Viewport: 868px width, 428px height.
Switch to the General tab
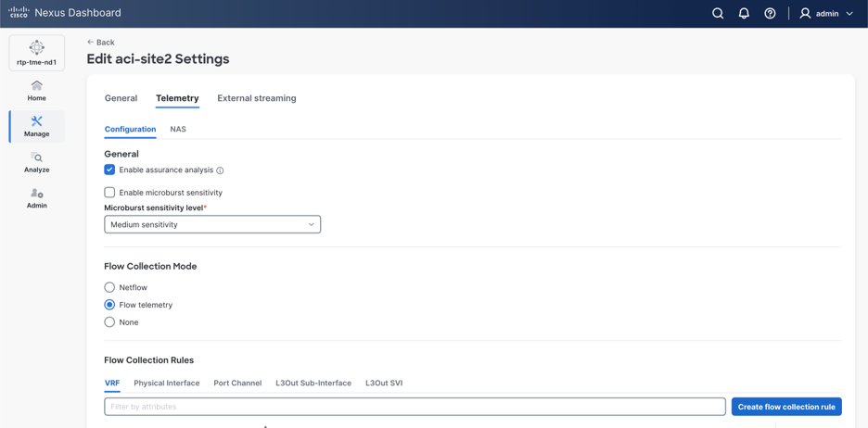point(121,98)
